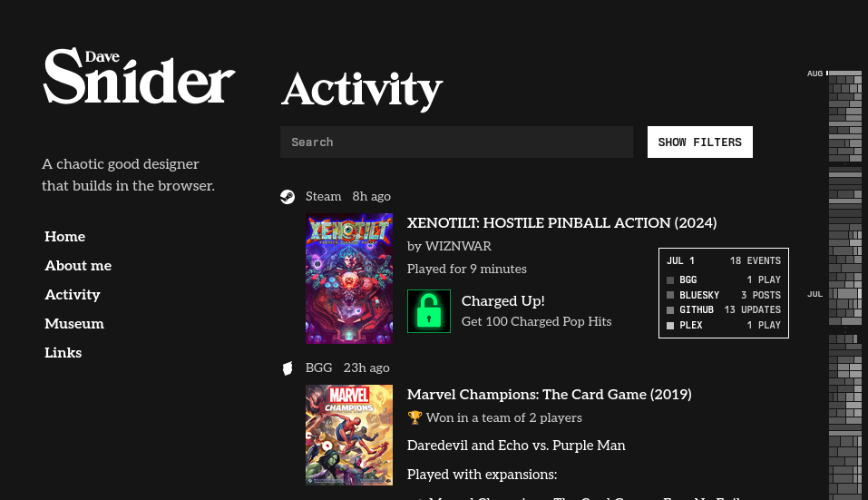Go to Home in sidebar

pyautogui.click(x=64, y=237)
